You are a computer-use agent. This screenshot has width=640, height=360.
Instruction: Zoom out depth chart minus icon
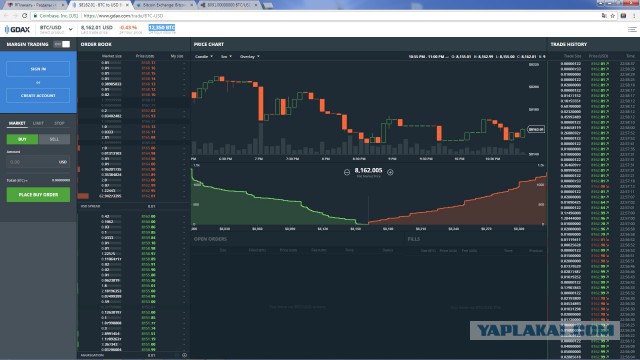coord(347,172)
